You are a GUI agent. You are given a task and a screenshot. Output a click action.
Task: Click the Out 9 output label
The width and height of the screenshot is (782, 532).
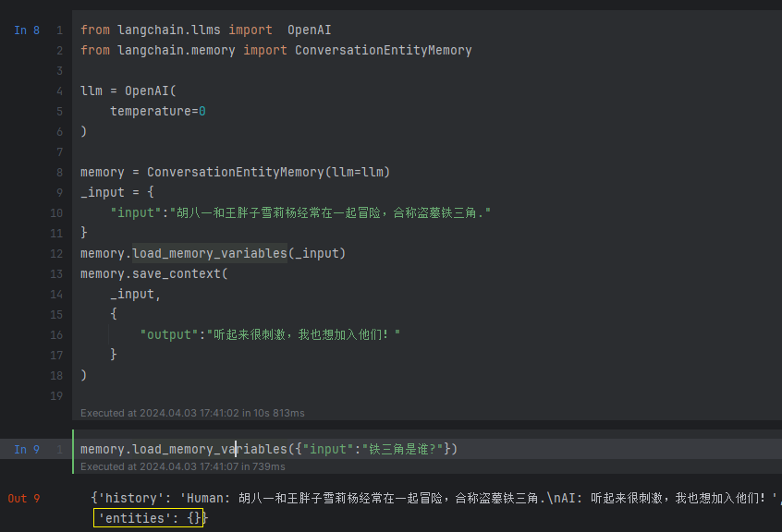click(23, 499)
